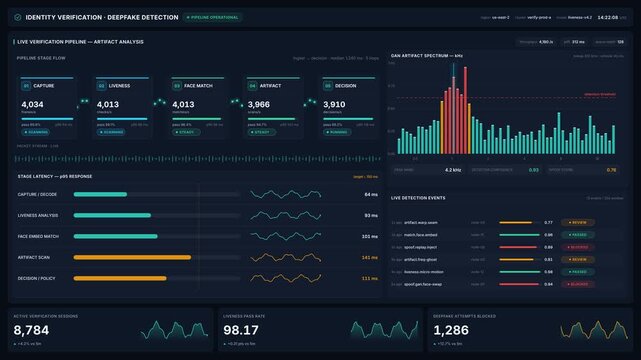Click the 4.2 kHz peak band value
The image size is (641, 360).
[x=453, y=170]
